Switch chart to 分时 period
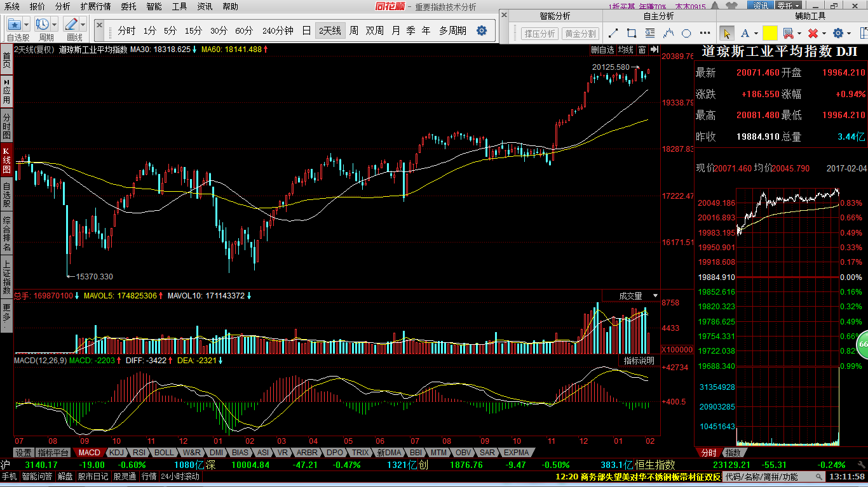 point(126,30)
